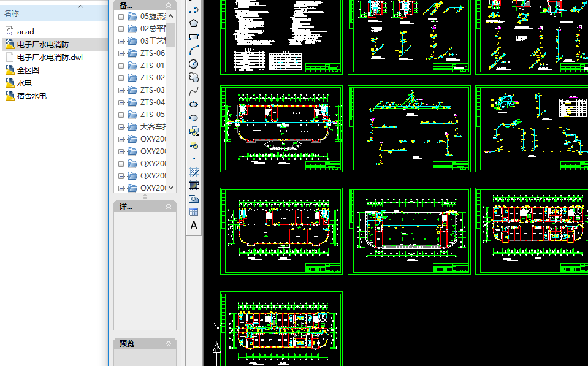Select the Multiline Text A tool
The height and width of the screenshot is (366, 588).
tap(194, 226)
